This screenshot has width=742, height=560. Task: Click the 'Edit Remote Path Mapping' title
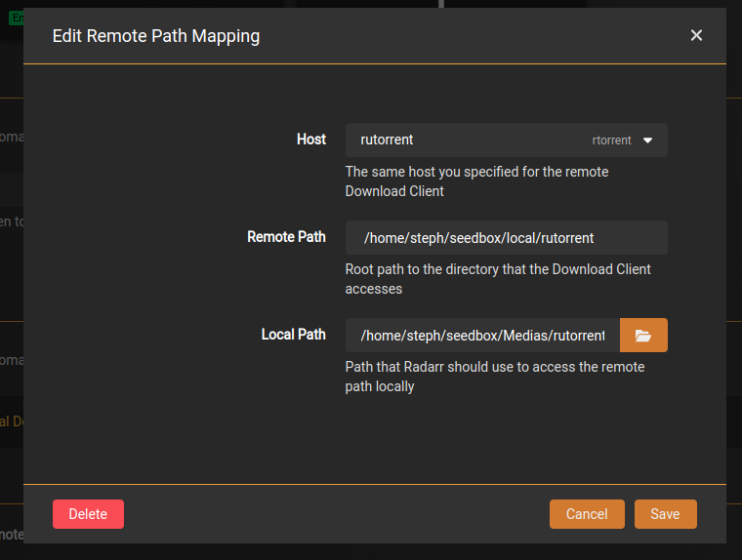pos(156,36)
